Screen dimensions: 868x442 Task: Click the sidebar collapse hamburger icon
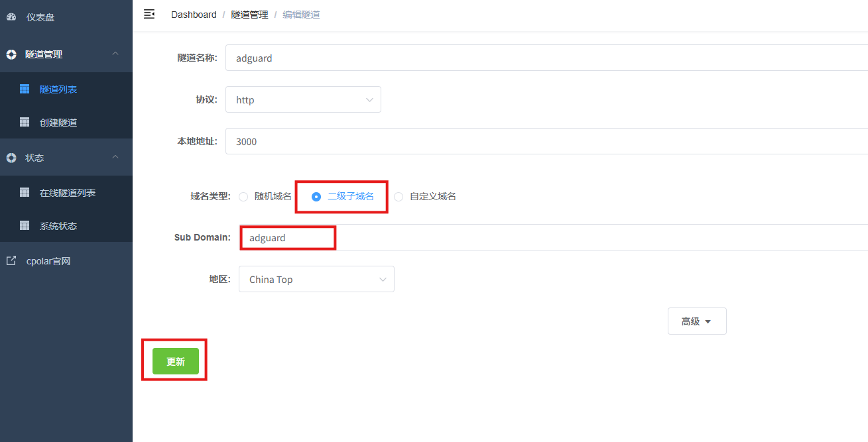[149, 14]
